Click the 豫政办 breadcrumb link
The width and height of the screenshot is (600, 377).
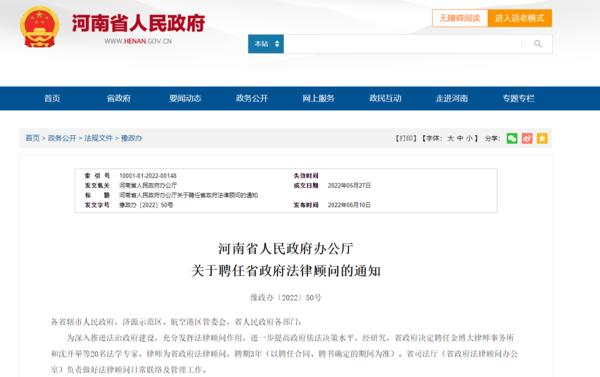(x=131, y=138)
